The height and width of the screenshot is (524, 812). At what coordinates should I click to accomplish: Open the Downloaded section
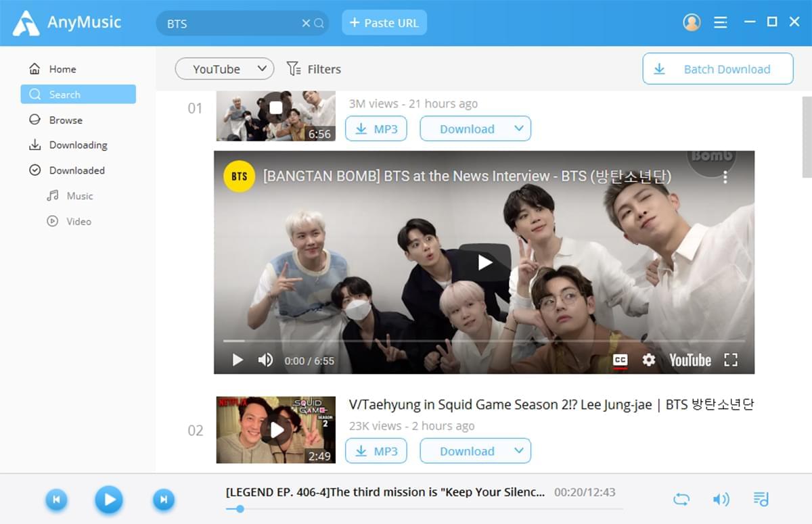[67, 170]
